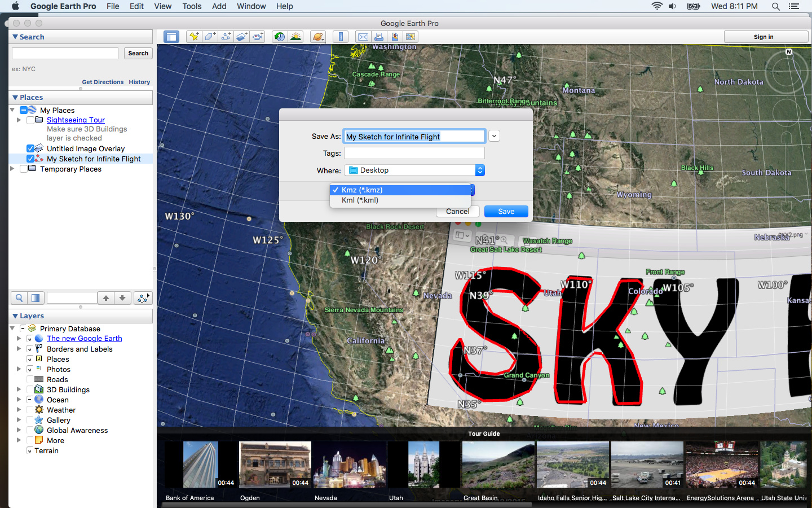Open the Where location dropdown
The width and height of the screenshot is (812, 508).
click(x=414, y=170)
